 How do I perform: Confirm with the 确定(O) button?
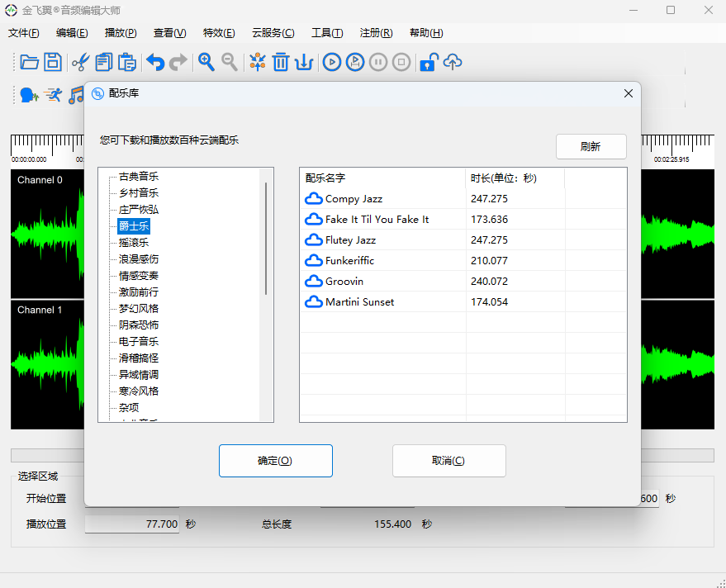point(275,461)
